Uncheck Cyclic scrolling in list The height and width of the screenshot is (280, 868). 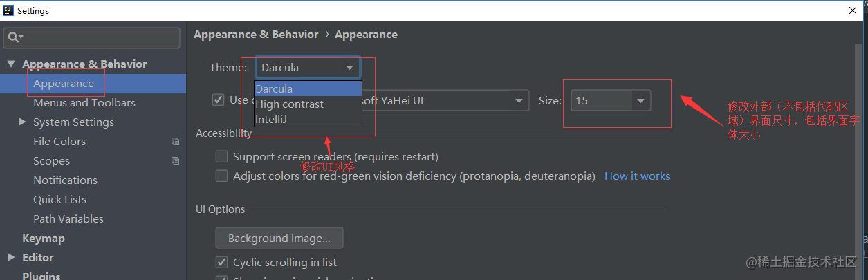tap(221, 262)
